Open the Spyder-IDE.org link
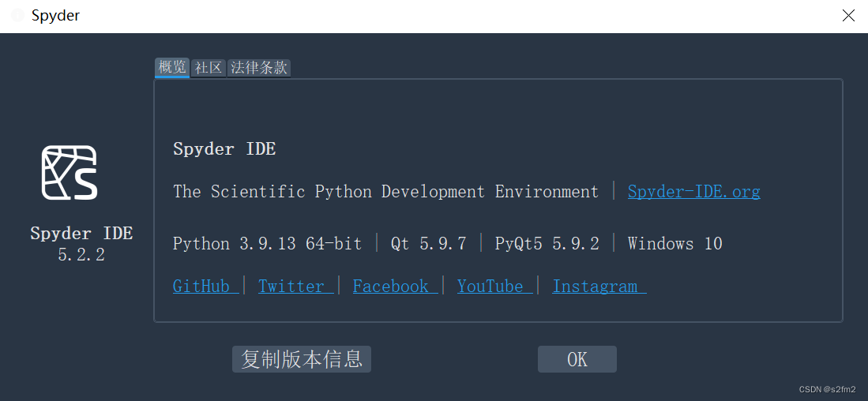The width and height of the screenshot is (868, 401). coord(693,191)
